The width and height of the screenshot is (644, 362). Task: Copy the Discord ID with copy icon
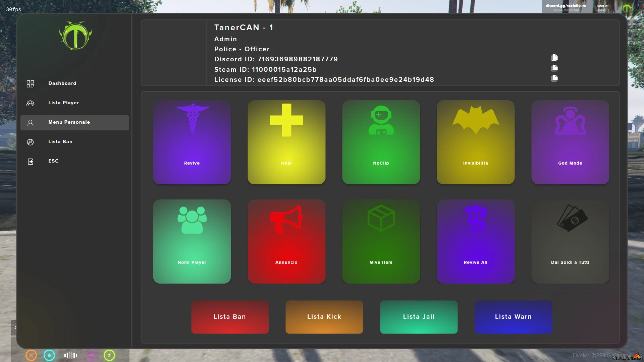point(554,58)
